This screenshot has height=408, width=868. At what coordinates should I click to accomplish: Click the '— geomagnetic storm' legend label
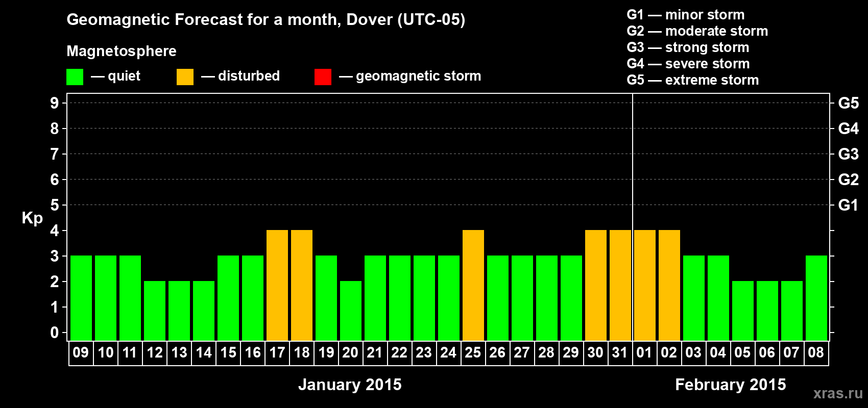[410, 76]
